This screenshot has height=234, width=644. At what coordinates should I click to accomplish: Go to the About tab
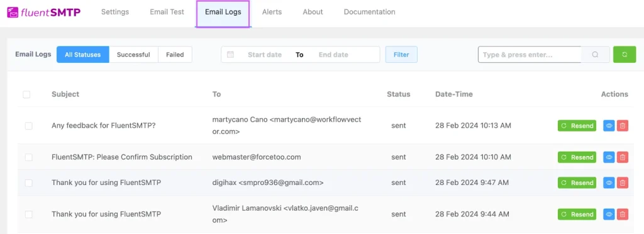pyautogui.click(x=313, y=12)
